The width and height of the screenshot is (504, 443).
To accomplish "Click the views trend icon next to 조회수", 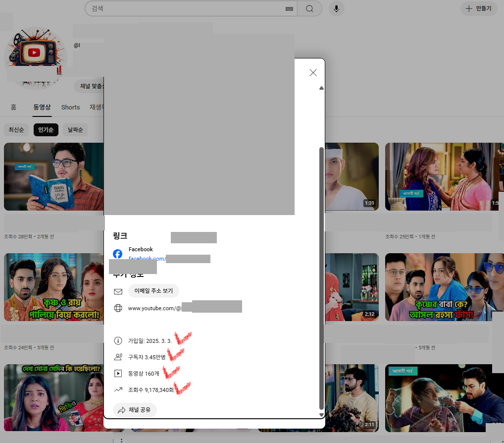I will pos(118,390).
